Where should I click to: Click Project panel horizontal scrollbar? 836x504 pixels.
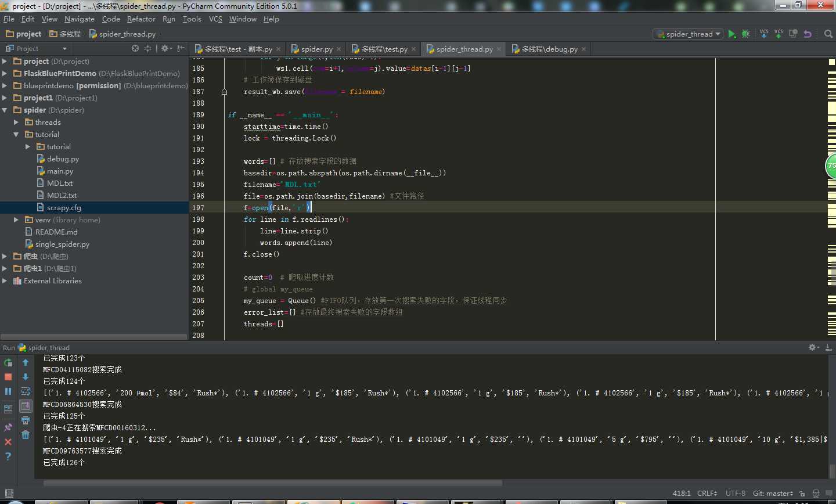pos(94,336)
